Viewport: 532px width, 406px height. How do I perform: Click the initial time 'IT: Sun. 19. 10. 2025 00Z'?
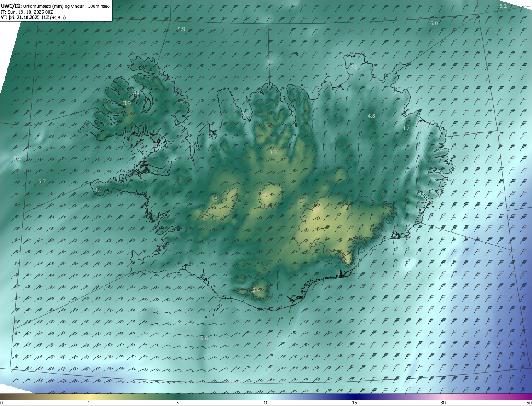tap(27, 12)
